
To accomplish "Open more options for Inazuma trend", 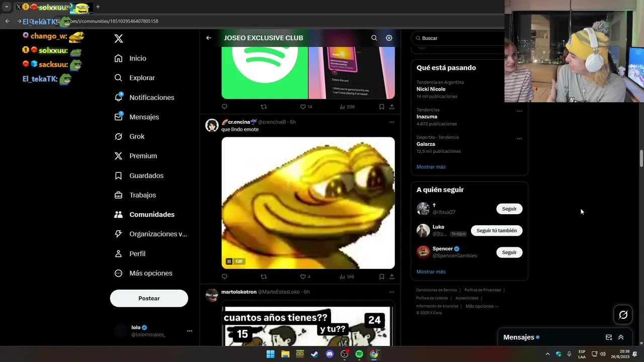I will click(519, 111).
